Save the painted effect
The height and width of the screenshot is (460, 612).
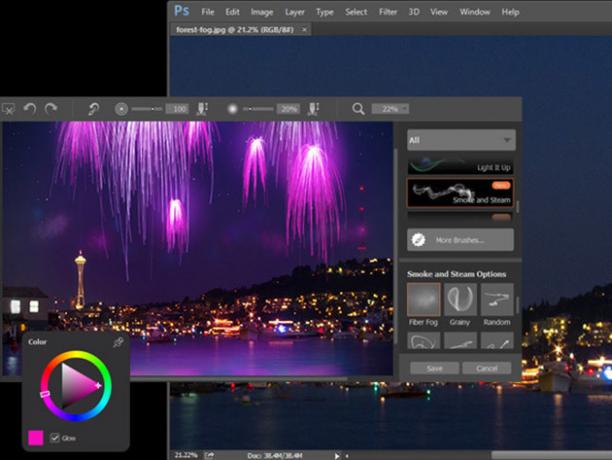point(434,368)
